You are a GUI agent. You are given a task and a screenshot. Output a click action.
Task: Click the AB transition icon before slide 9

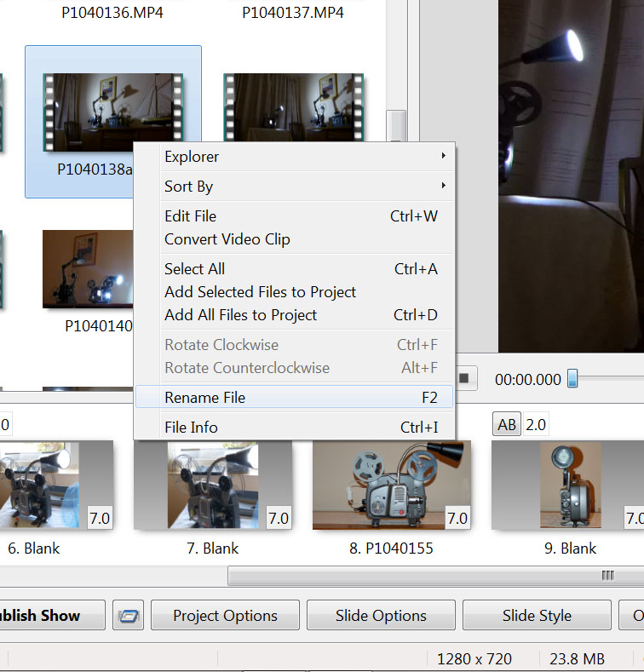coord(507,424)
